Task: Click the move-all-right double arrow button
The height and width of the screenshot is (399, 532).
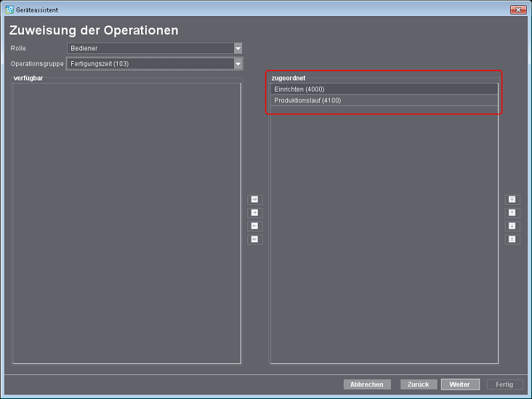Action: (255, 199)
